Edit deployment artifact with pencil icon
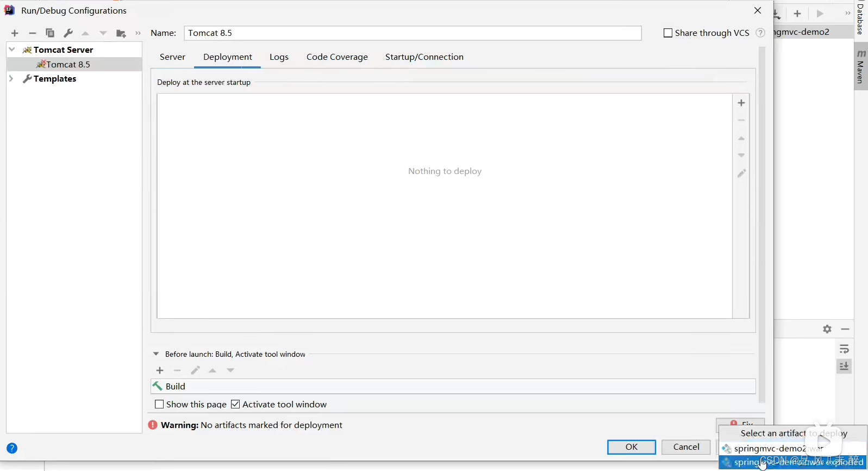Viewport: 868px width, 471px height. point(741,173)
